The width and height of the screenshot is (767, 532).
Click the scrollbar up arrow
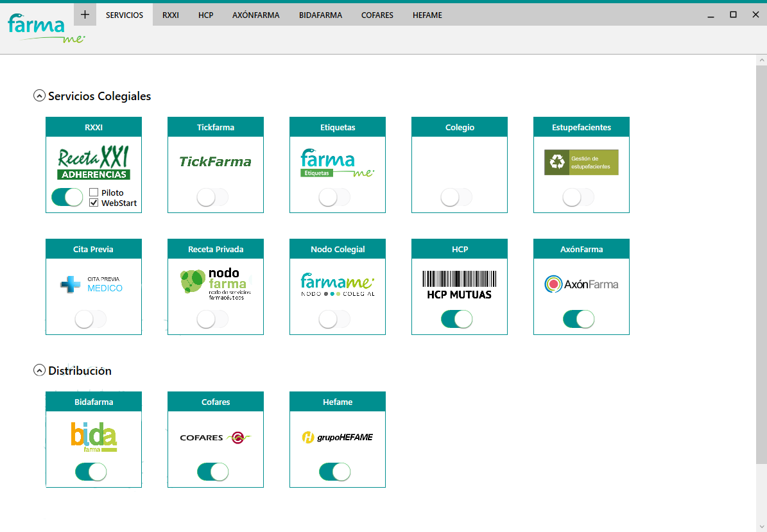761,60
